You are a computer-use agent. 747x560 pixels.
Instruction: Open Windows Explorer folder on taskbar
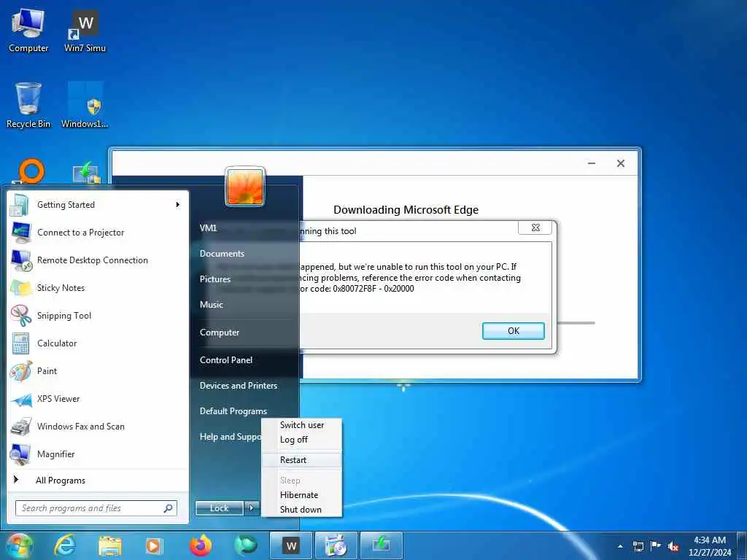(110, 546)
